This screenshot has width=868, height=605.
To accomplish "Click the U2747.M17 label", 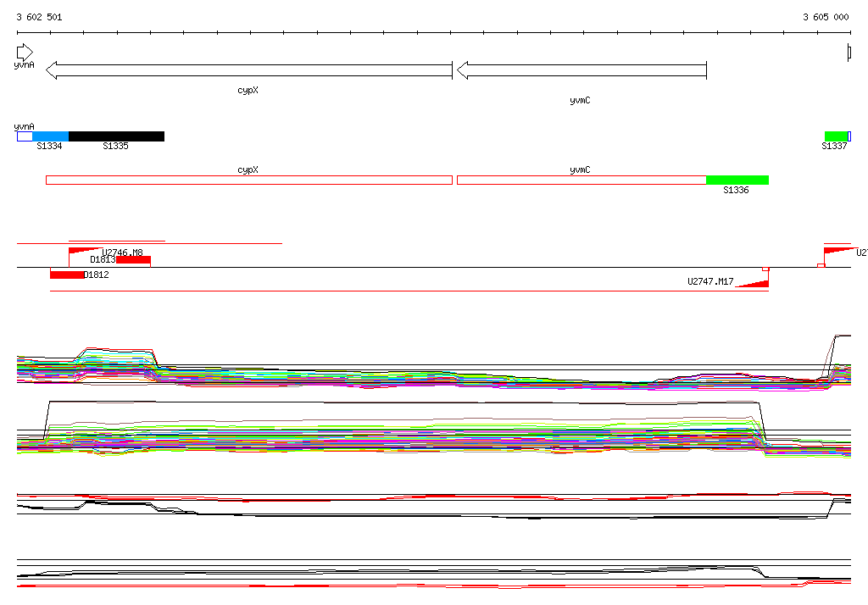I will click(710, 281).
